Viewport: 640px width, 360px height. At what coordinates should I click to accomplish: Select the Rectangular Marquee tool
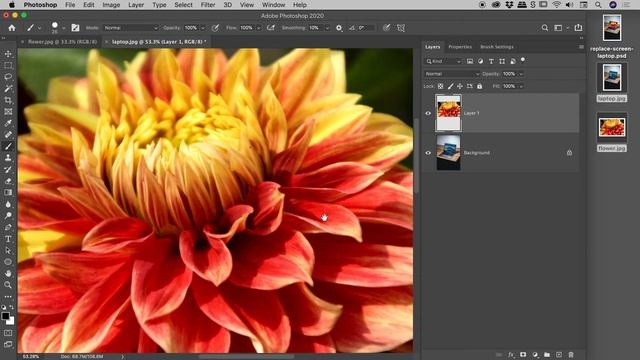(x=8, y=65)
